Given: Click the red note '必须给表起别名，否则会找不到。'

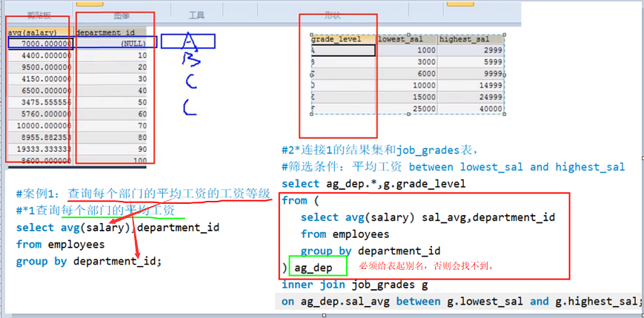Looking at the screenshot, I should tap(426, 266).
